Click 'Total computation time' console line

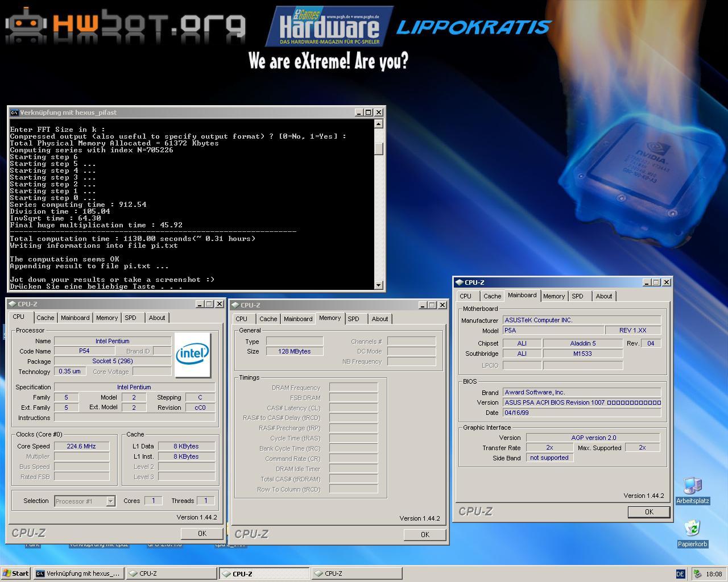pos(133,239)
